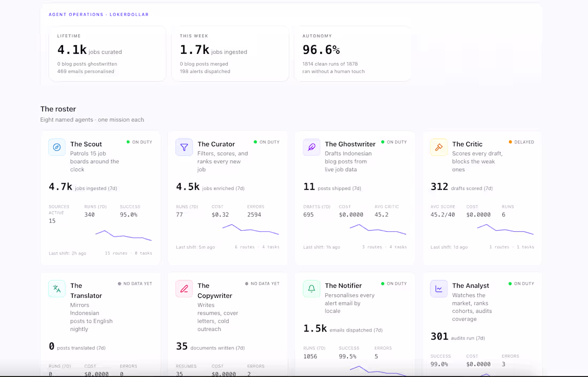Click The Translator card title
This screenshot has height=377, width=588.
pyautogui.click(x=86, y=290)
